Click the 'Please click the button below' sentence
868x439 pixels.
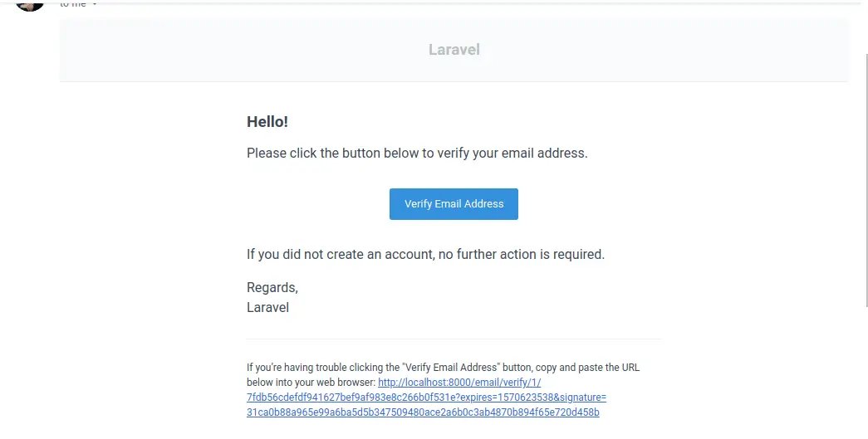pos(417,154)
